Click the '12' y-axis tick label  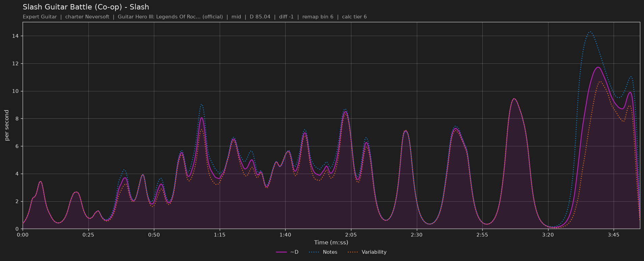pos(16,64)
